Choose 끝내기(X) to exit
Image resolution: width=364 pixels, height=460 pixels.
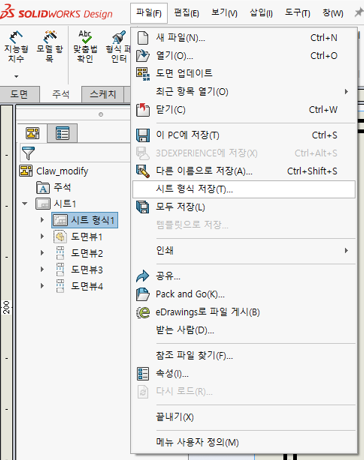pos(175,417)
